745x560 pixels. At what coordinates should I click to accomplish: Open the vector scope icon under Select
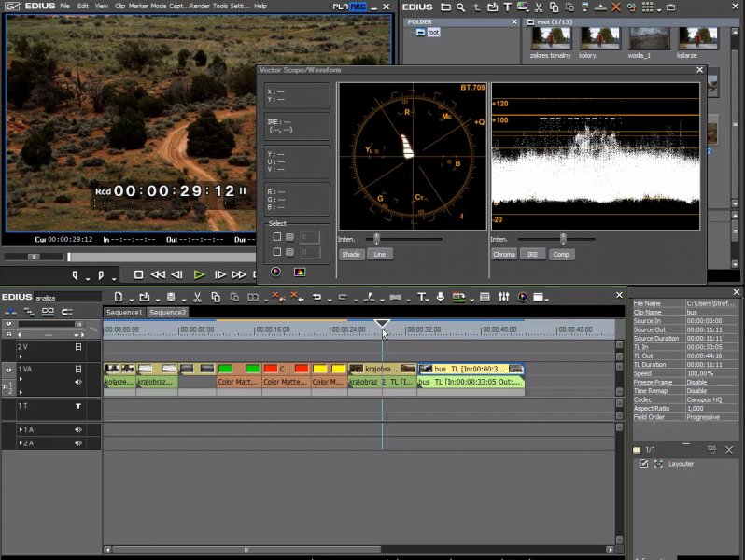pyautogui.click(x=275, y=273)
